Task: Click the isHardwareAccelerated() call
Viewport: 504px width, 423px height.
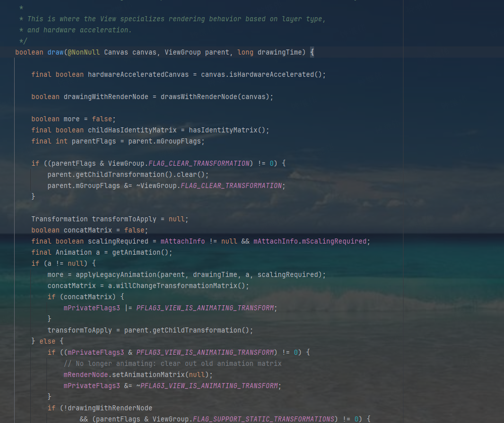Action: 275,75
